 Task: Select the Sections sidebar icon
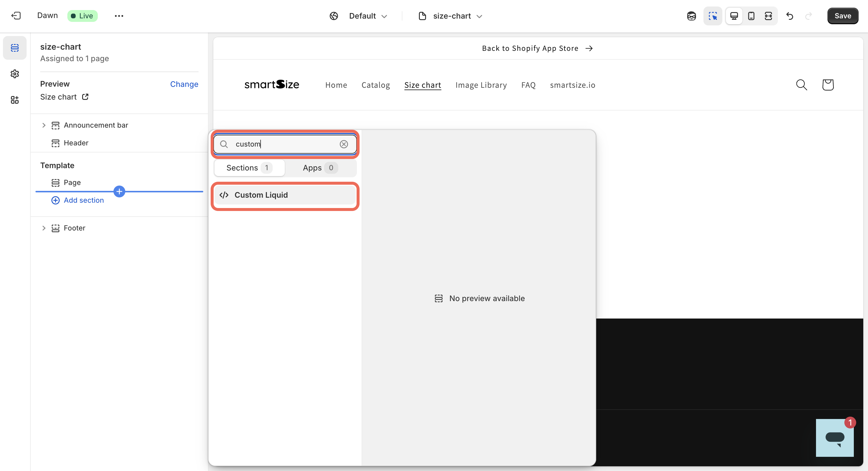(14, 48)
